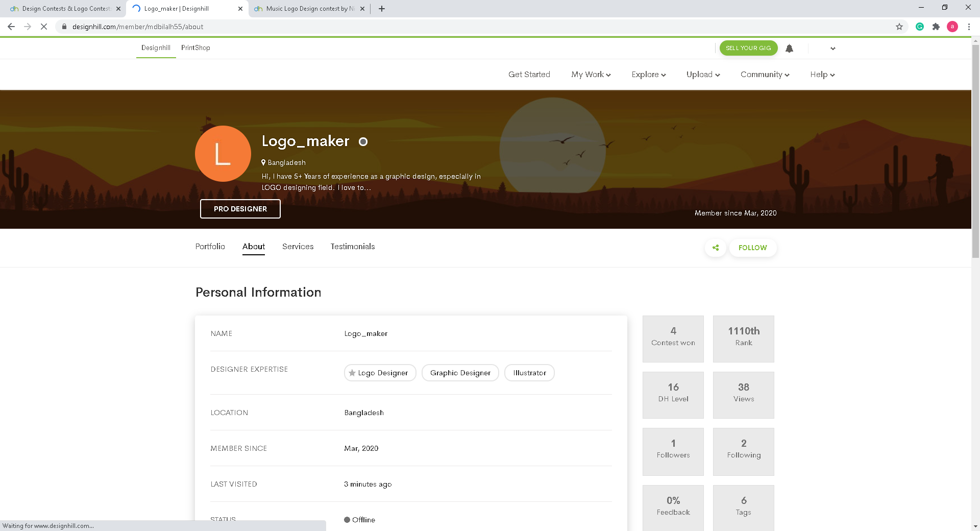Click the notification bell icon
Image resolution: width=980 pixels, height=531 pixels.
coord(789,49)
